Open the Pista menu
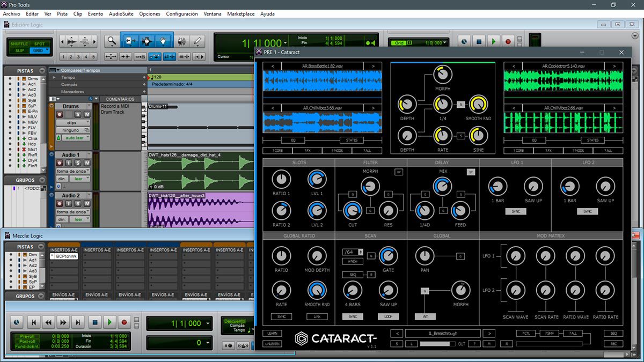The width and height of the screenshot is (644, 362). [x=62, y=13]
